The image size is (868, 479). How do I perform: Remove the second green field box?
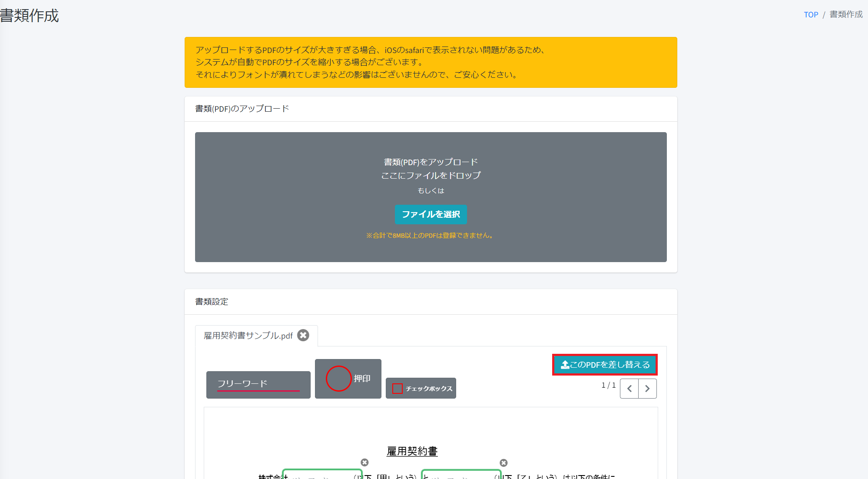pos(504,463)
